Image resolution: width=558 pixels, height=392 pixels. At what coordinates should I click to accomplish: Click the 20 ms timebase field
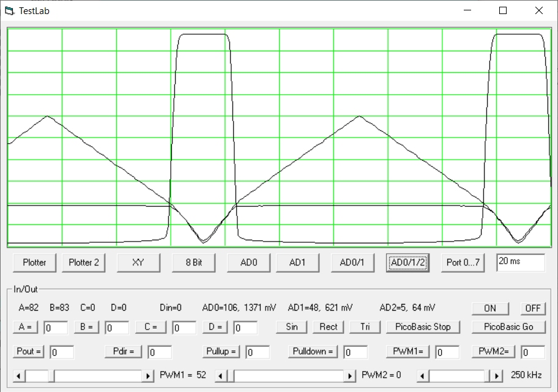click(x=520, y=262)
